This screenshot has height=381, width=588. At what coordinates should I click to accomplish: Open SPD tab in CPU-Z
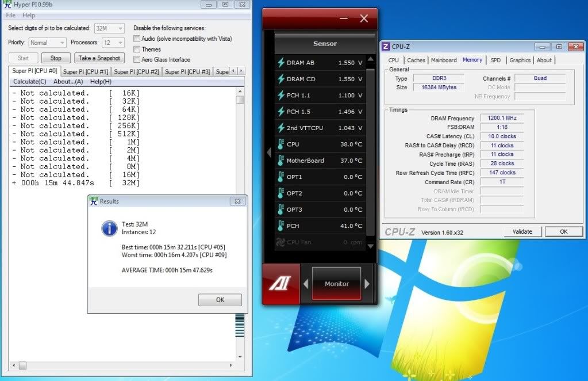[495, 60]
